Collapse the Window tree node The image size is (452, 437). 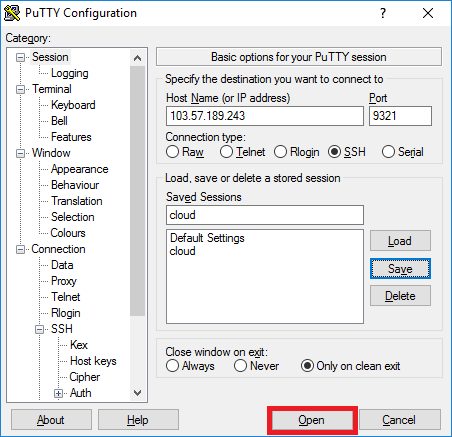coord(21,154)
